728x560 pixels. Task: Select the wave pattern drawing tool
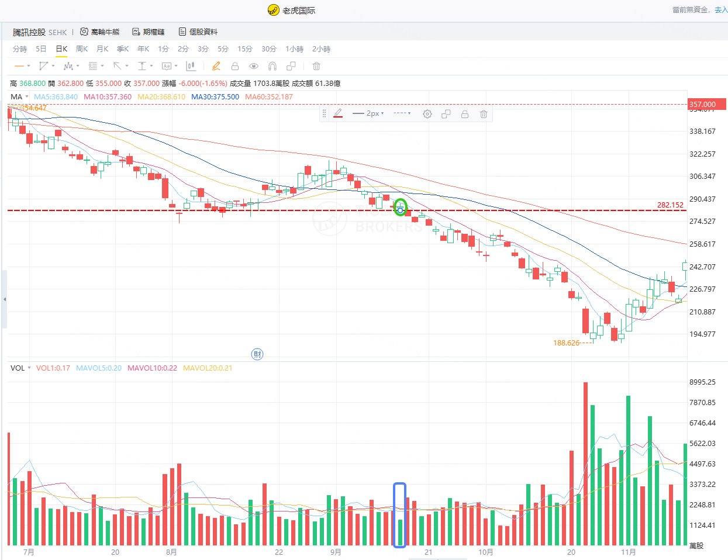point(68,66)
